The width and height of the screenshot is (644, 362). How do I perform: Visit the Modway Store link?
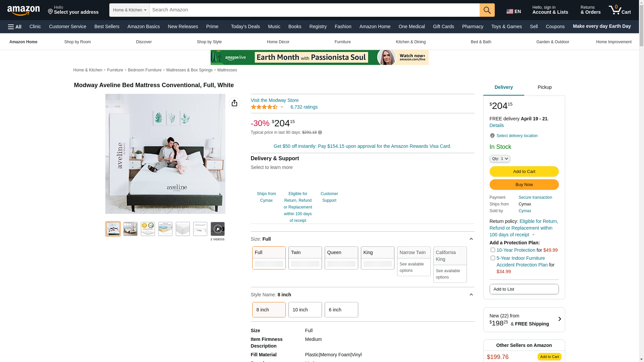[x=274, y=100]
